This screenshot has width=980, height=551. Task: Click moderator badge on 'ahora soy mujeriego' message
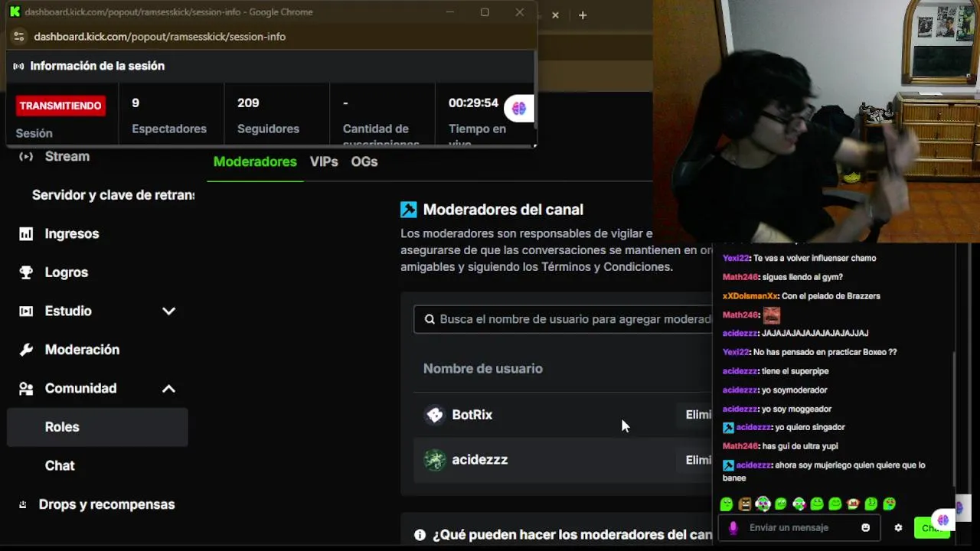coord(728,465)
